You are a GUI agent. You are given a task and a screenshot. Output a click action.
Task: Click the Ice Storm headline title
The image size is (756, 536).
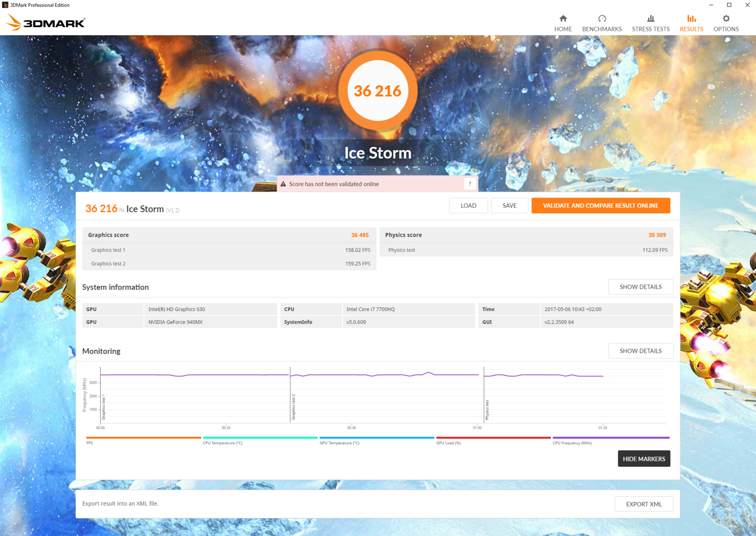tap(378, 153)
